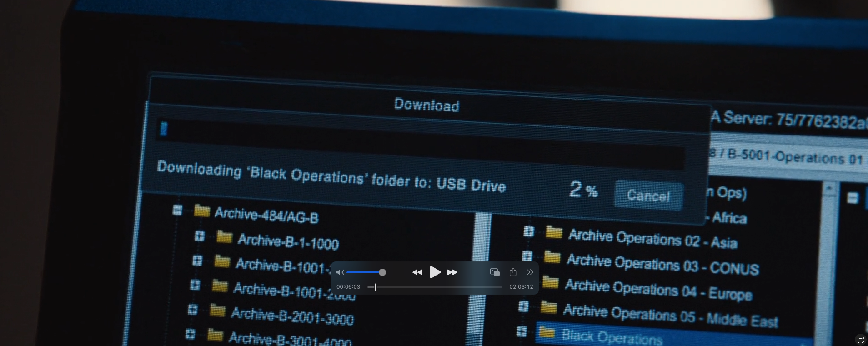Expand the Black Operations folder node

click(x=522, y=331)
